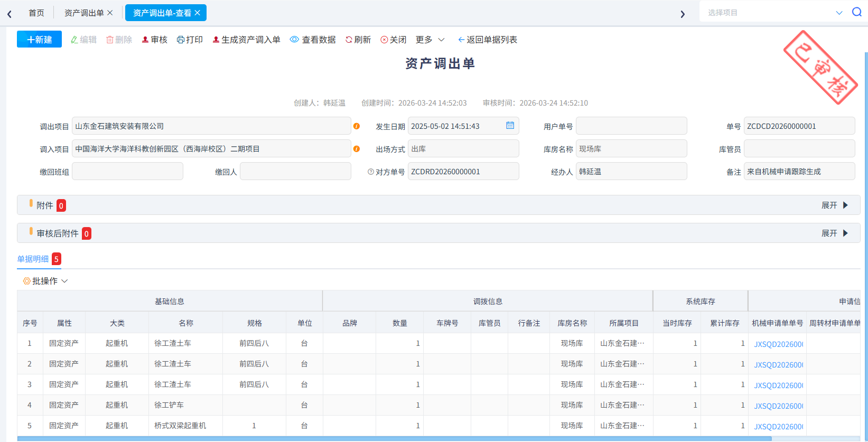Viewport: 868px width, 442px height.
Task: Click the 备注 field
Action: tap(799, 172)
